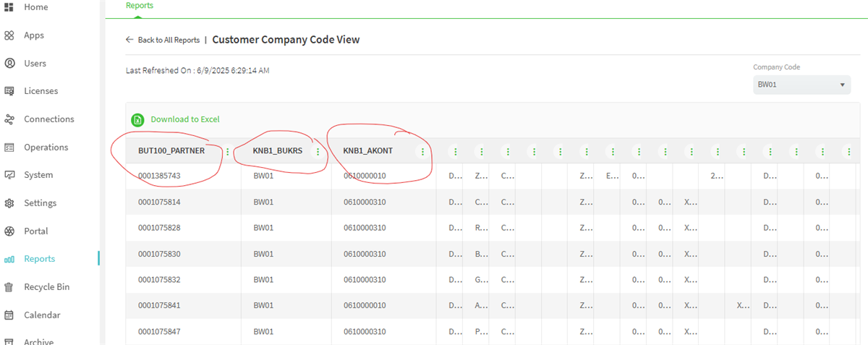Click the Operations icon in sidebar
Image resolution: width=868 pixels, height=345 pixels.
tap(9, 147)
